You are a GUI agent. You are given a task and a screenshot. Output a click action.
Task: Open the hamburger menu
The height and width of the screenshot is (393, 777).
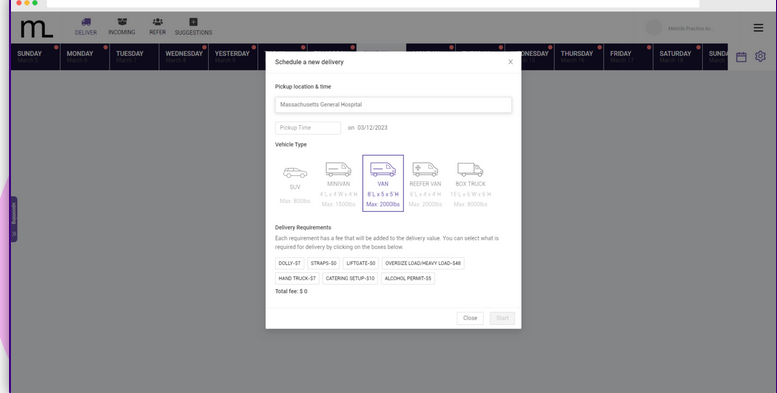pyautogui.click(x=758, y=28)
